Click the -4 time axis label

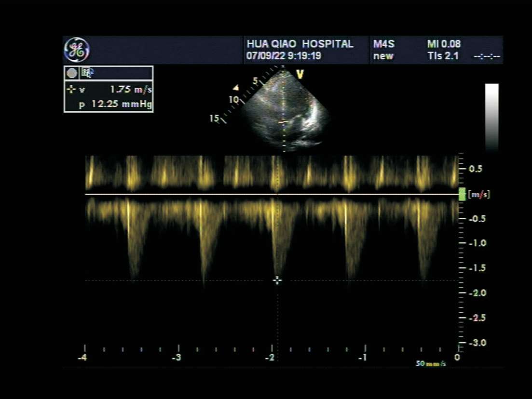coord(82,358)
